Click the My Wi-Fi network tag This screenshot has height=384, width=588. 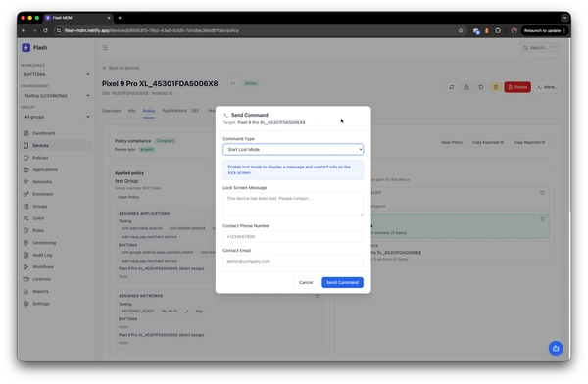click(170, 311)
